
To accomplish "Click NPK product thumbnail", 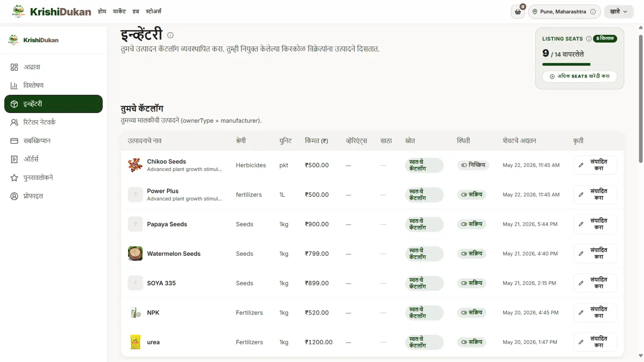I will (x=135, y=313).
